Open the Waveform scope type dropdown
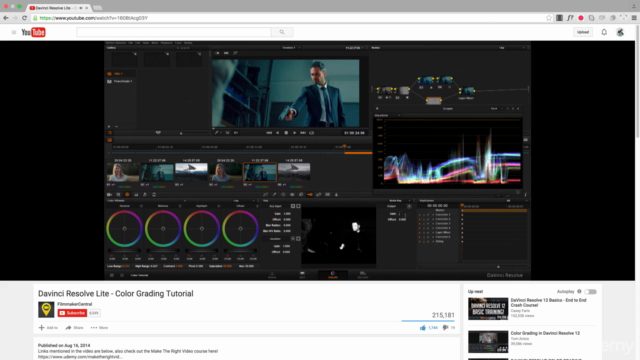 pyautogui.click(x=387, y=116)
